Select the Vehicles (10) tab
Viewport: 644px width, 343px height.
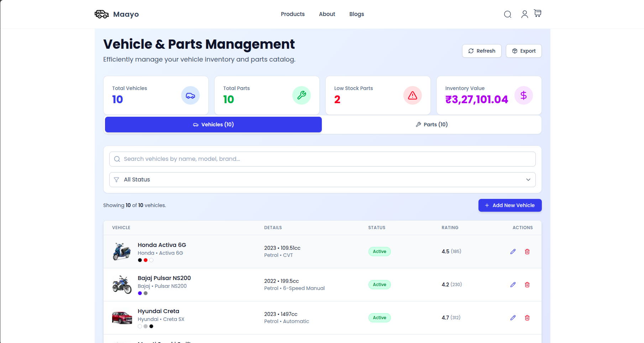(x=213, y=125)
